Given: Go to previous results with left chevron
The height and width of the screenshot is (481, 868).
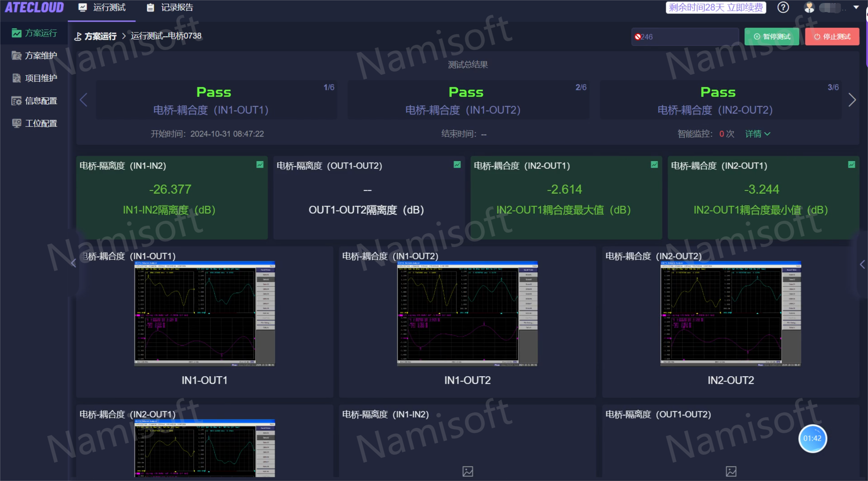Looking at the screenshot, I should [x=83, y=100].
